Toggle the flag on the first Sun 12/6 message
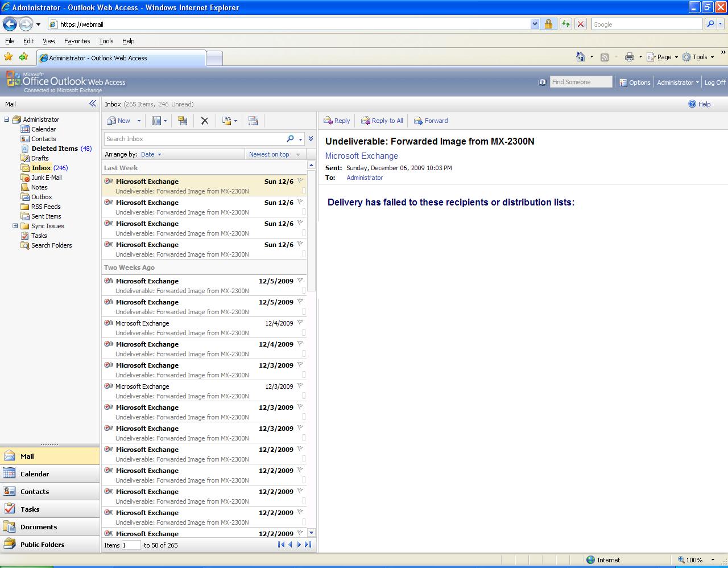728x568 pixels. coord(300,182)
